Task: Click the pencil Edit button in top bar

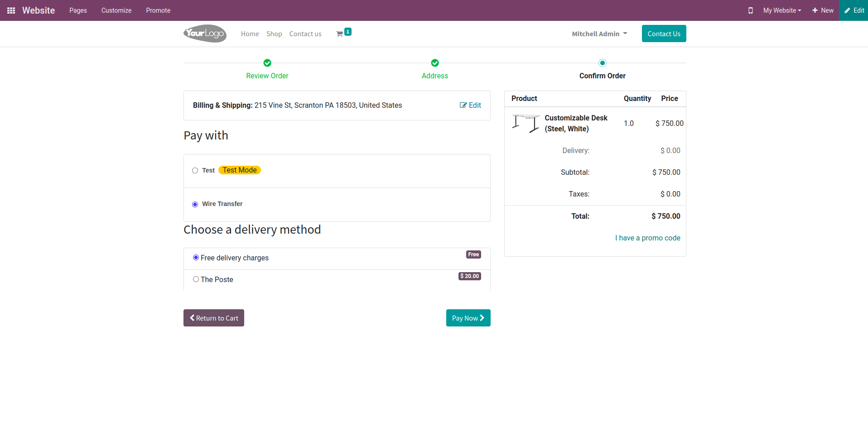Action: pyautogui.click(x=854, y=10)
